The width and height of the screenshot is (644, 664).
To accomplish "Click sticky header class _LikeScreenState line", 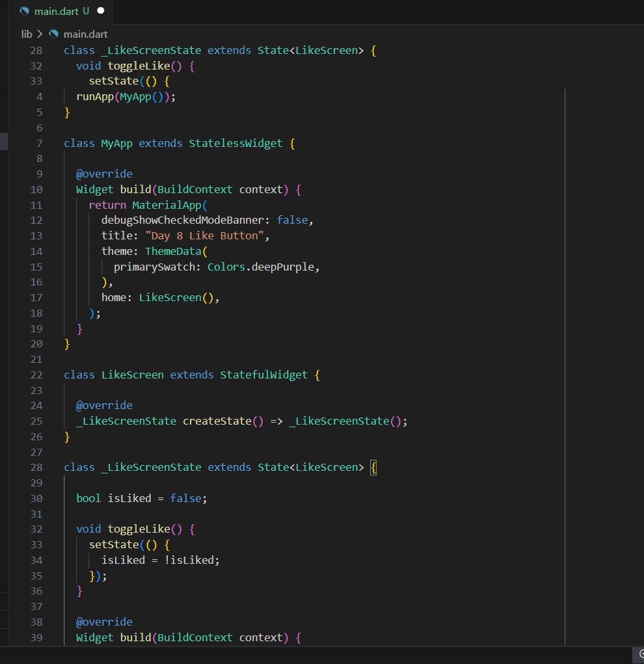I will [x=219, y=50].
